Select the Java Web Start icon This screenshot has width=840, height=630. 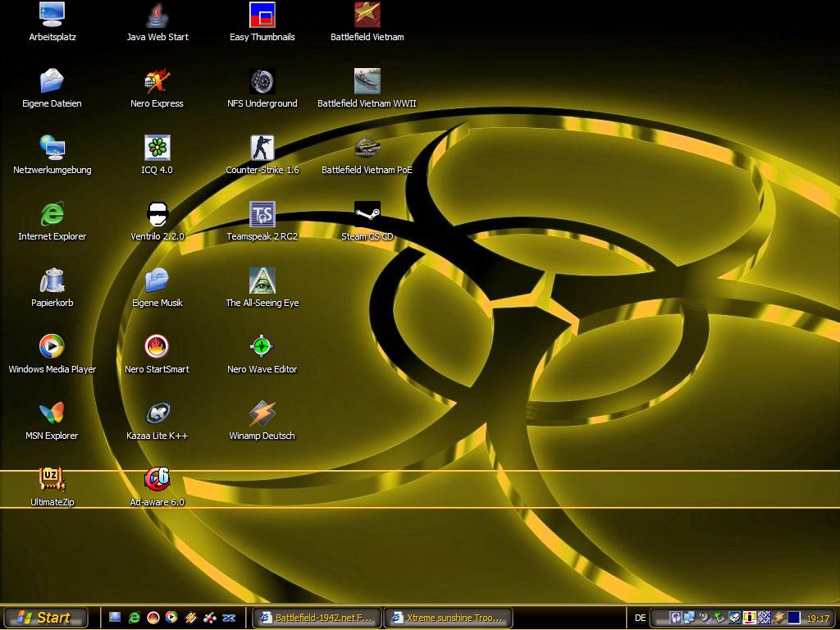[157, 22]
